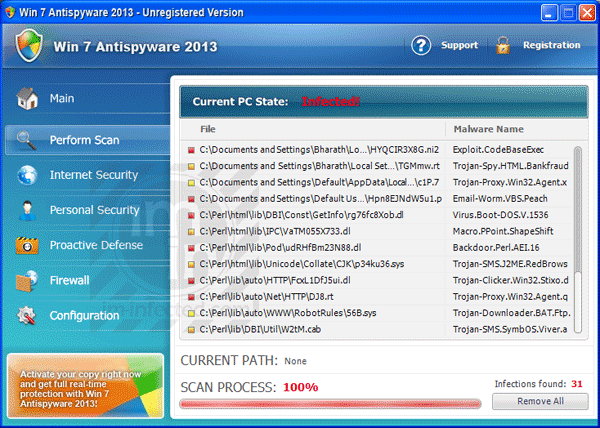Click the Firewall brick wall icon
Image resolution: width=600 pixels, height=428 pixels.
[x=27, y=281]
